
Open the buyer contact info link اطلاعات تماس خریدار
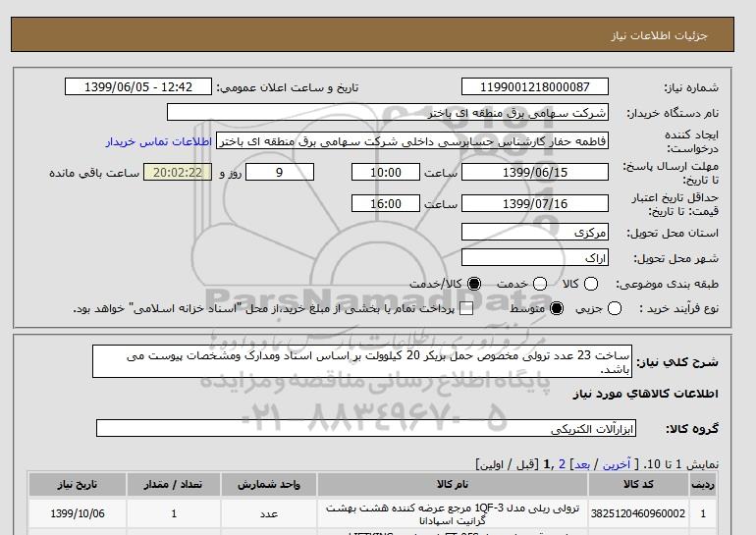[159, 141]
